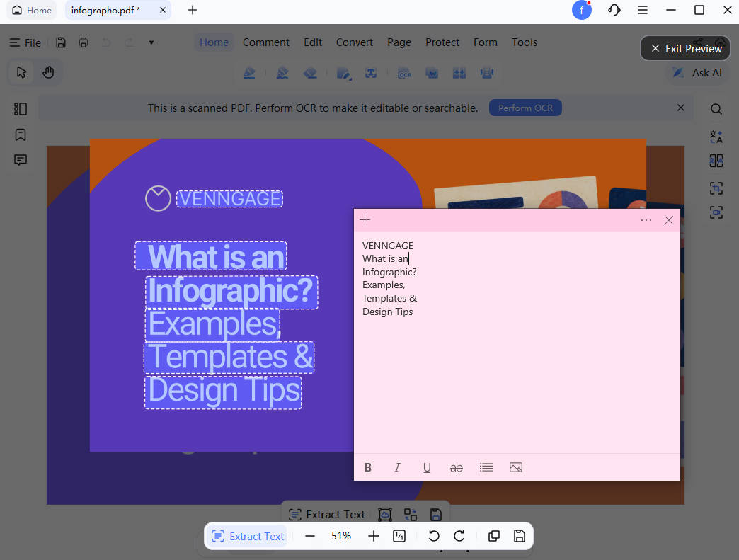Expand the quick access toolbar dropdown arrow
739x560 pixels.
click(151, 42)
